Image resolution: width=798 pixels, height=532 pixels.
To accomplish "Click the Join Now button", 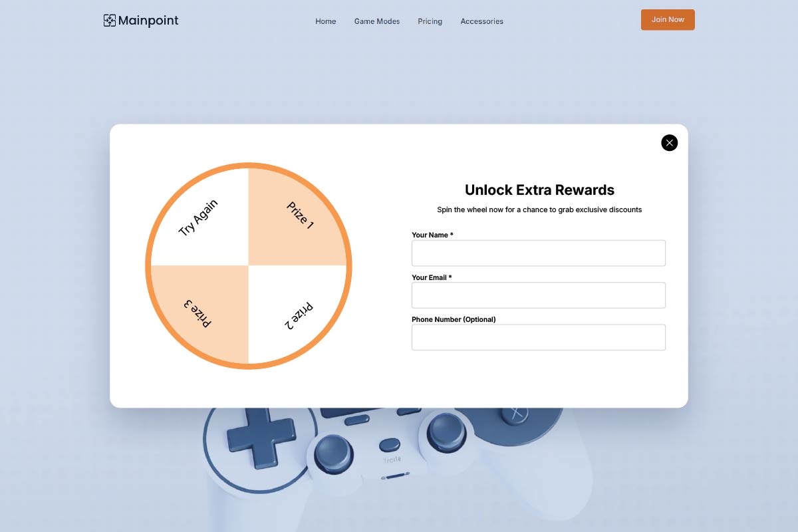I will click(x=668, y=20).
